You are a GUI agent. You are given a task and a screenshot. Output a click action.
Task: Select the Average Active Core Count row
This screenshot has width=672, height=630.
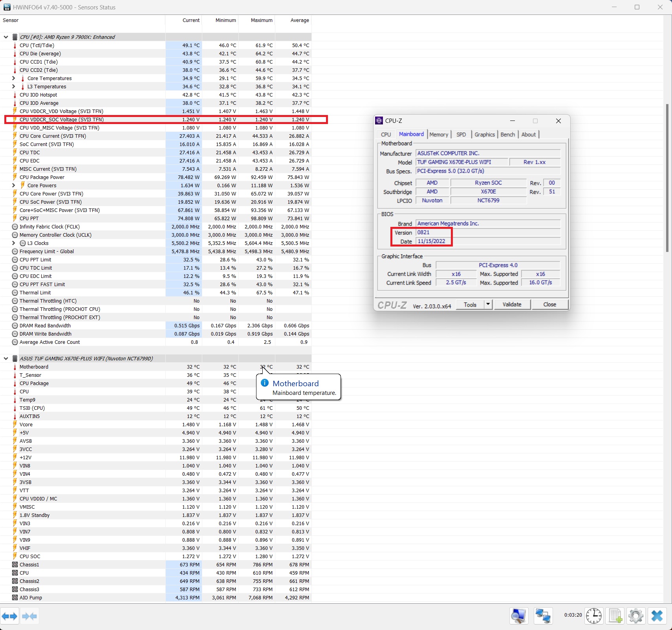pyautogui.click(x=156, y=342)
